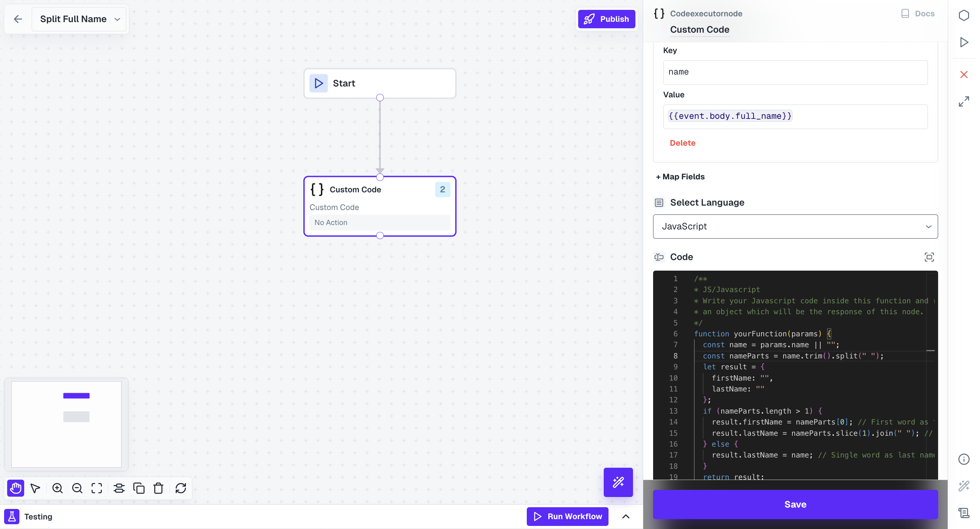Screen dimensions: 980x529
Task: Delete the selected node with trash icon
Action: [x=158, y=488]
